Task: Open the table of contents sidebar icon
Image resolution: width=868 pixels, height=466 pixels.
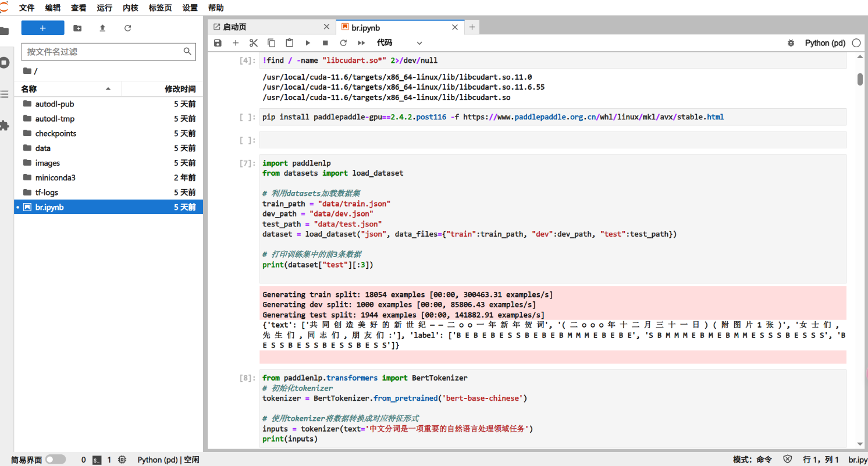Action: click(5, 94)
